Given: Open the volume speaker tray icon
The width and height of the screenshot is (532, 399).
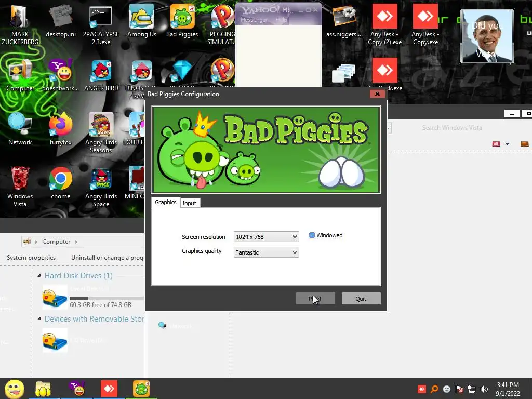Looking at the screenshot, I should tap(484, 389).
